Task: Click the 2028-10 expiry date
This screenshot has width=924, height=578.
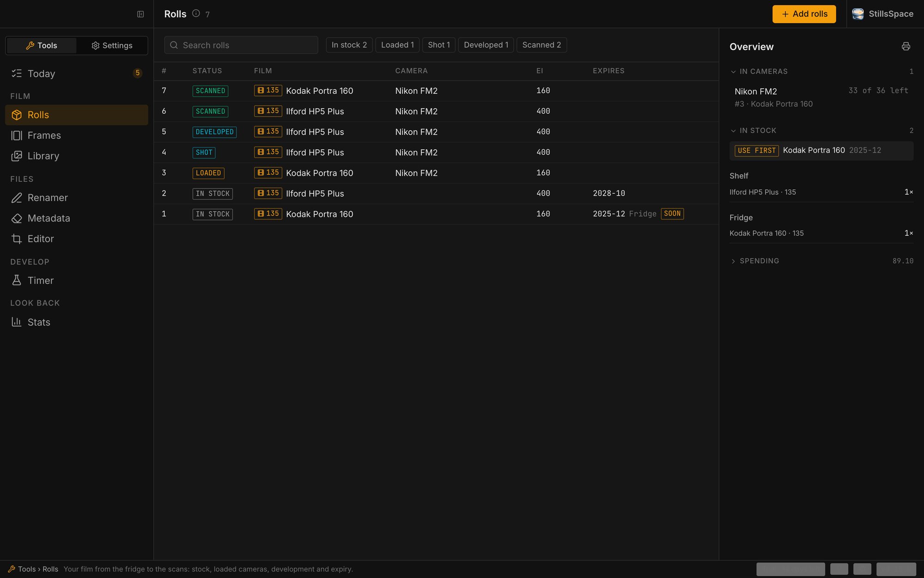Action: click(609, 193)
